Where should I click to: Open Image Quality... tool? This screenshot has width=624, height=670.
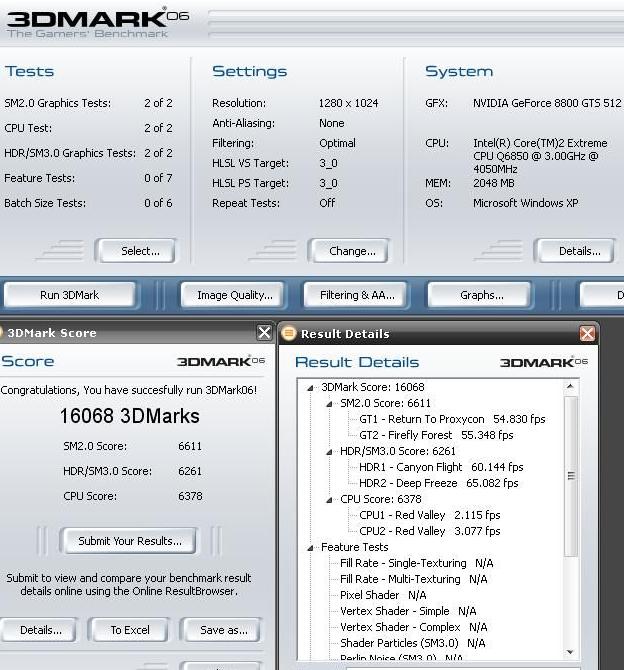pos(233,295)
